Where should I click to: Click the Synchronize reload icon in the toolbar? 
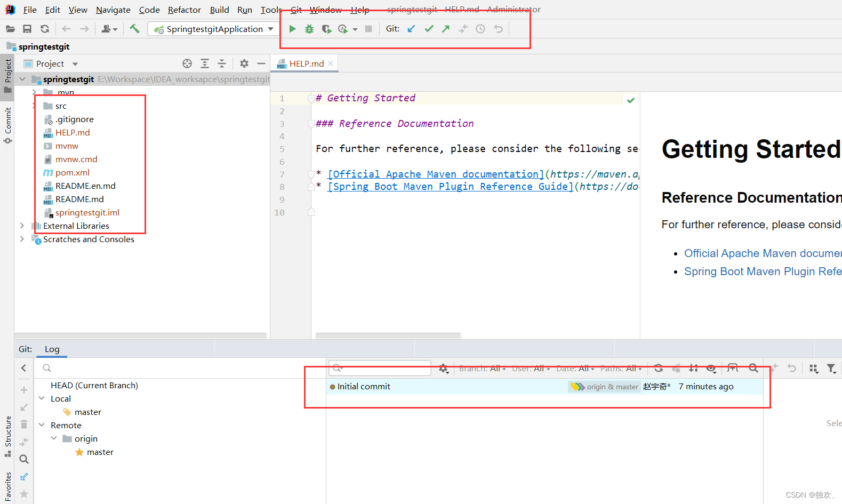[45, 29]
